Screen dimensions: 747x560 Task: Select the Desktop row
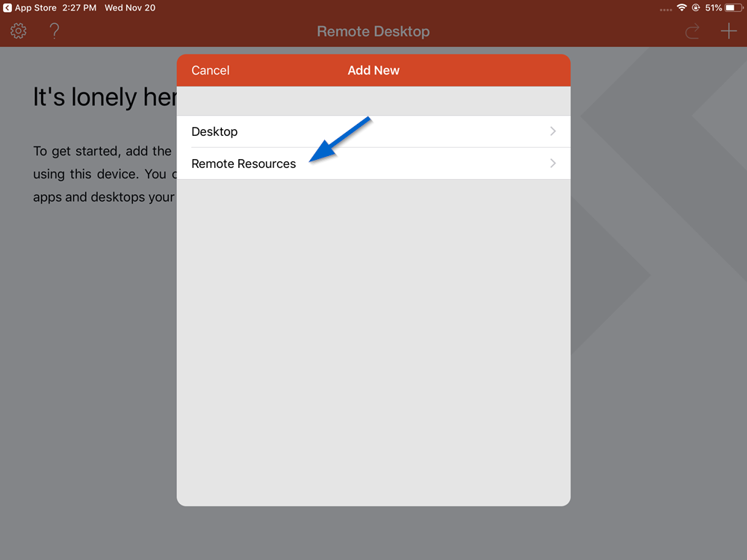pos(373,131)
